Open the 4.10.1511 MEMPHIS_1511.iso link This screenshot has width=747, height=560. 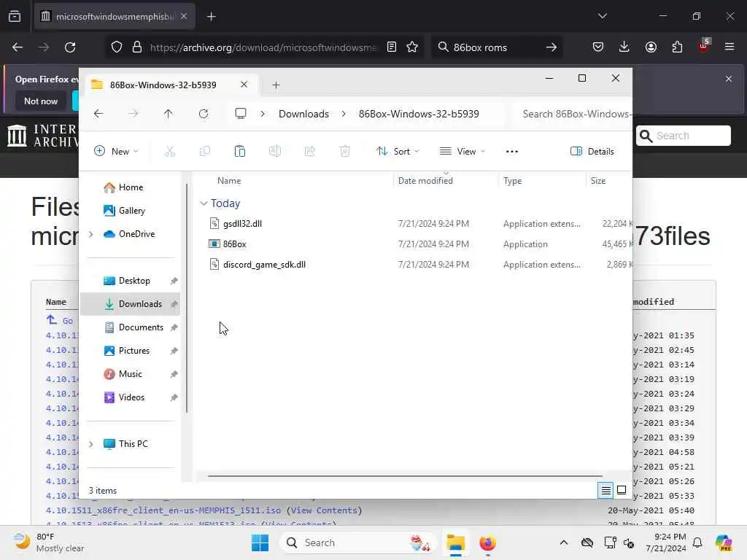pos(163,510)
